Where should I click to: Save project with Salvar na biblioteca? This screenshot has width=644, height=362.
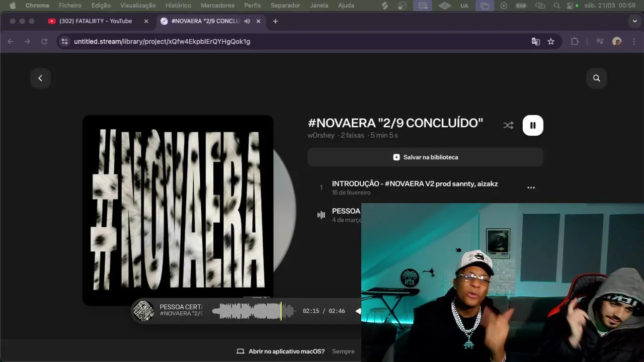tap(425, 157)
